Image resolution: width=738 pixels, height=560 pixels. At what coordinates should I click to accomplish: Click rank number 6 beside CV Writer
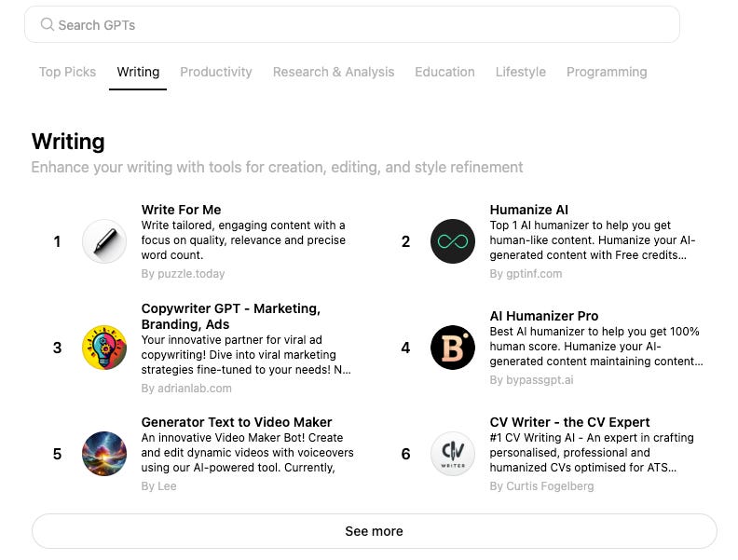click(405, 454)
